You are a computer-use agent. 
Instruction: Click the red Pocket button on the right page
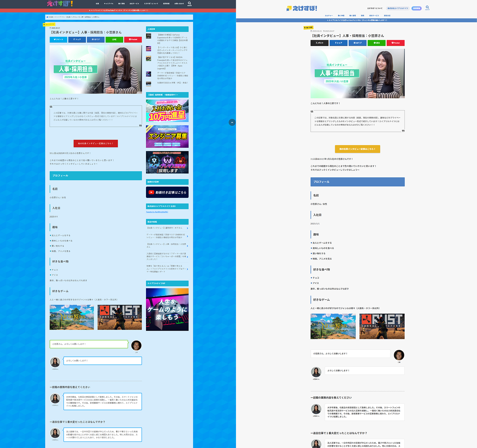pos(395,43)
